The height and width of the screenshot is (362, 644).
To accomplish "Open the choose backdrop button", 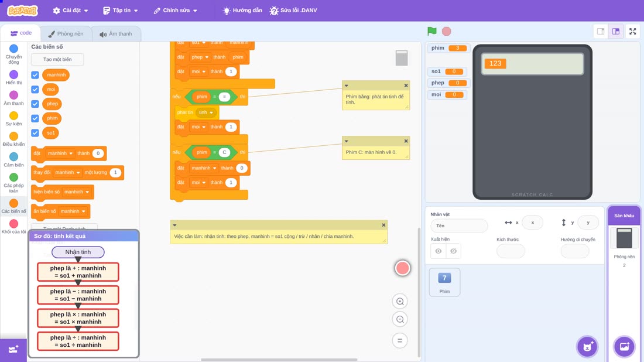I will (x=624, y=346).
